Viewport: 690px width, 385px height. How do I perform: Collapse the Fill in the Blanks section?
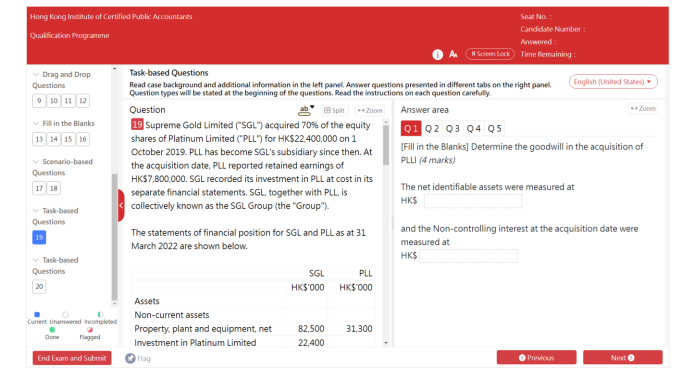[36, 123]
